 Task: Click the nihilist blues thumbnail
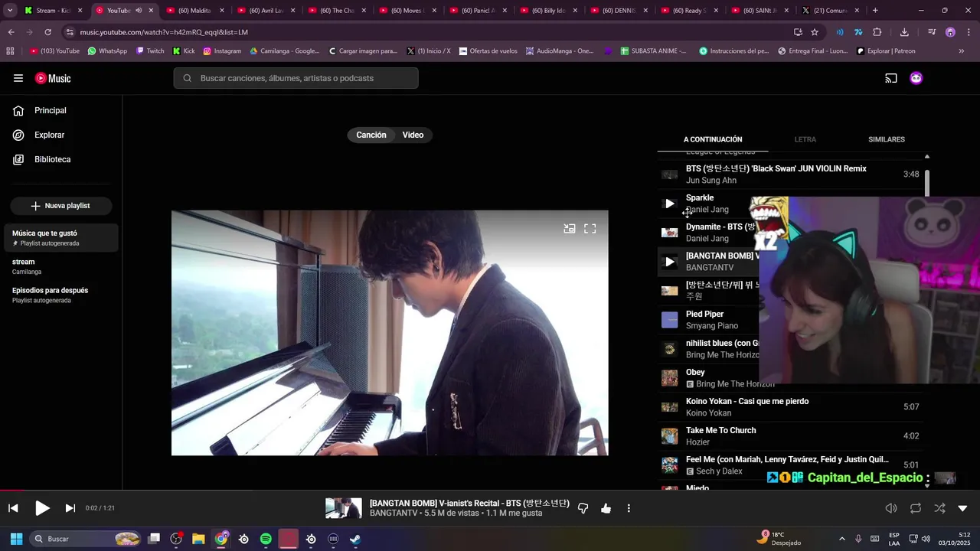tap(670, 349)
